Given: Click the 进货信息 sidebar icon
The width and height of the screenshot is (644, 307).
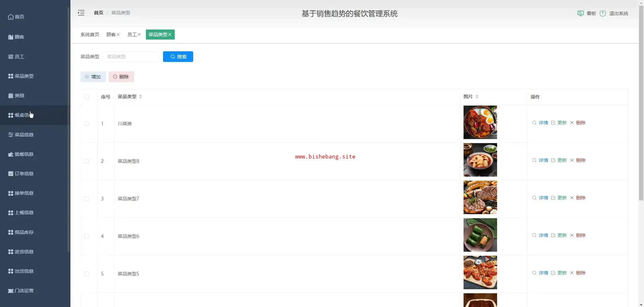Looking at the screenshot, I should 11,252.
